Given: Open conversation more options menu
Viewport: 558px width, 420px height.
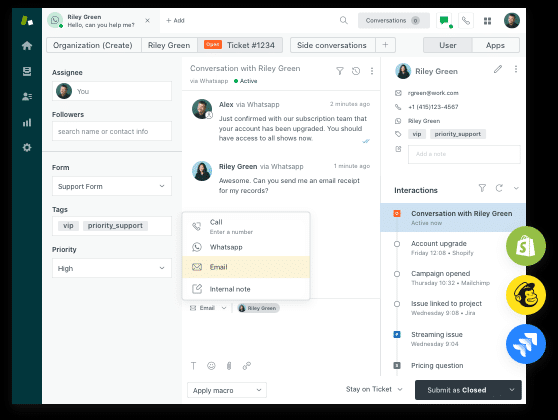Looking at the screenshot, I should pyautogui.click(x=372, y=71).
